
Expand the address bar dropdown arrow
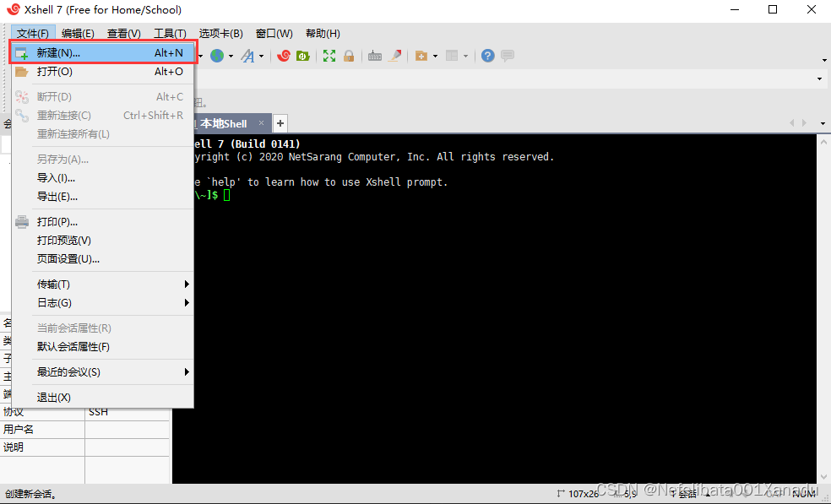click(x=819, y=79)
